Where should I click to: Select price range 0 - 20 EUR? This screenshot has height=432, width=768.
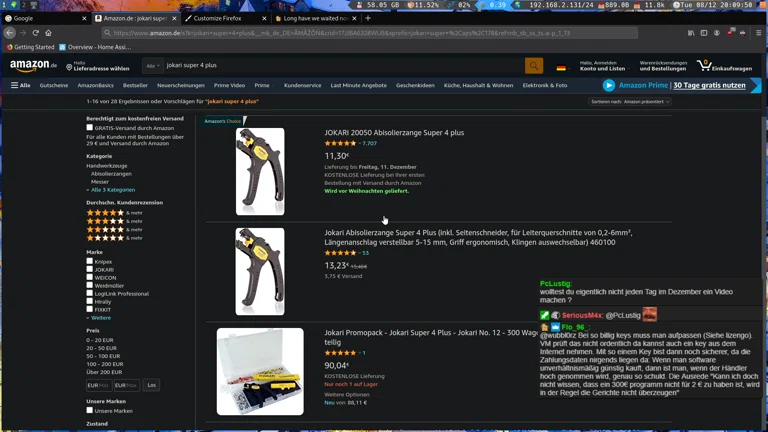tap(100, 340)
